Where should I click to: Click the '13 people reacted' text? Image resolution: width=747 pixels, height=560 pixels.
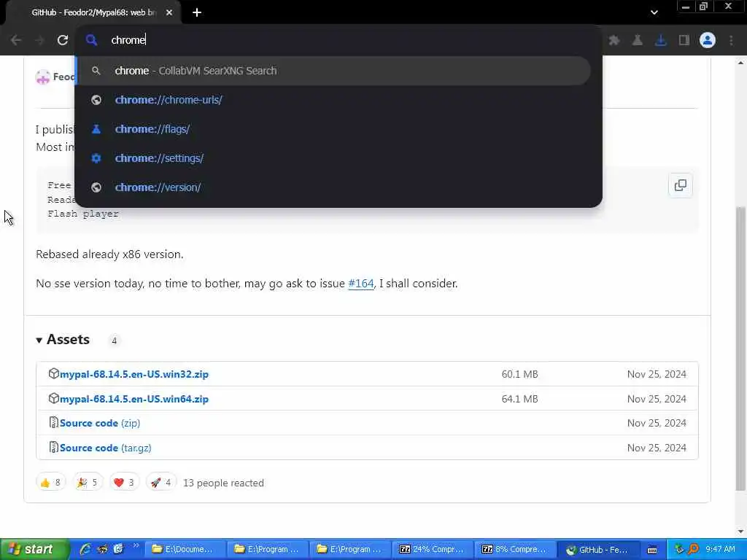coord(223,483)
